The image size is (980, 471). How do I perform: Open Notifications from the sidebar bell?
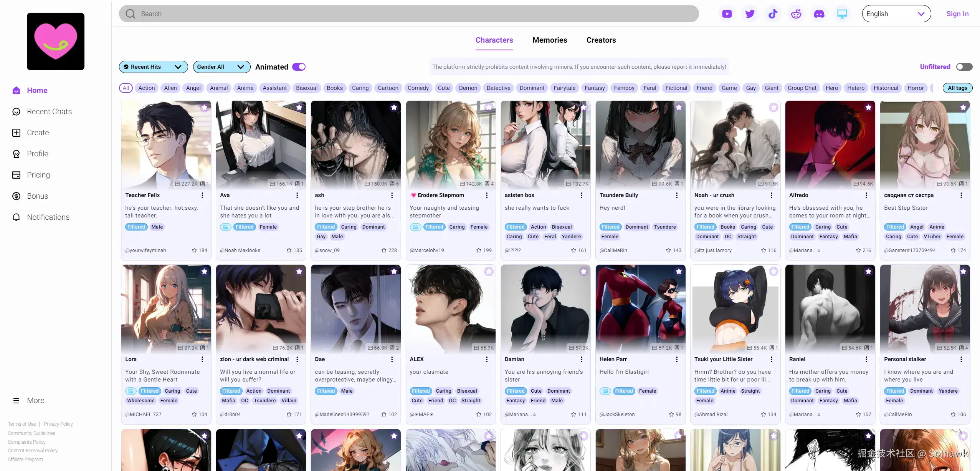pos(16,217)
